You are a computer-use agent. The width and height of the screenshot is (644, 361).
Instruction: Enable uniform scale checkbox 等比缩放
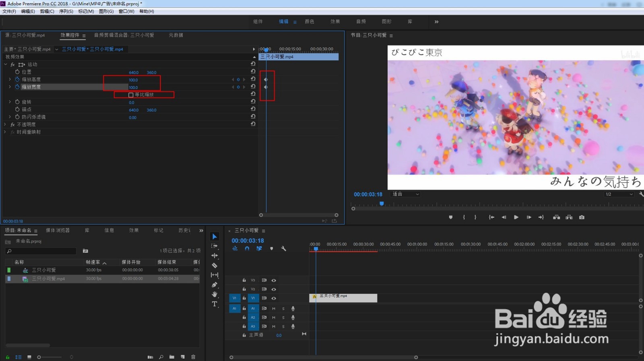[131, 95]
